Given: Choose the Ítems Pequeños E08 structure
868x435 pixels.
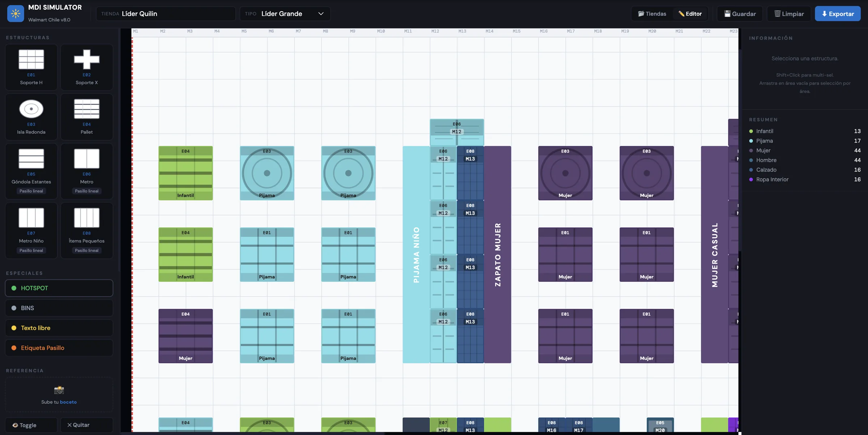Looking at the screenshot, I should pos(86,231).
